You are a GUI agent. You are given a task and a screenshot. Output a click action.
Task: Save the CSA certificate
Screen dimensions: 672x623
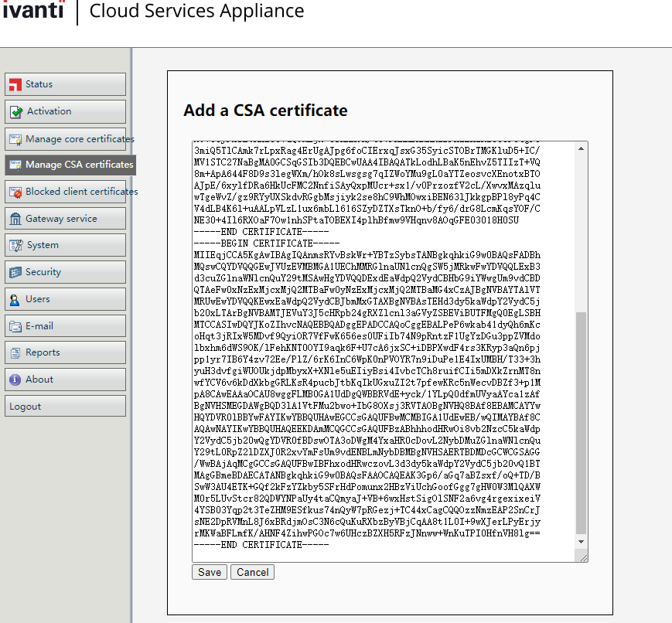coord(209,573)
